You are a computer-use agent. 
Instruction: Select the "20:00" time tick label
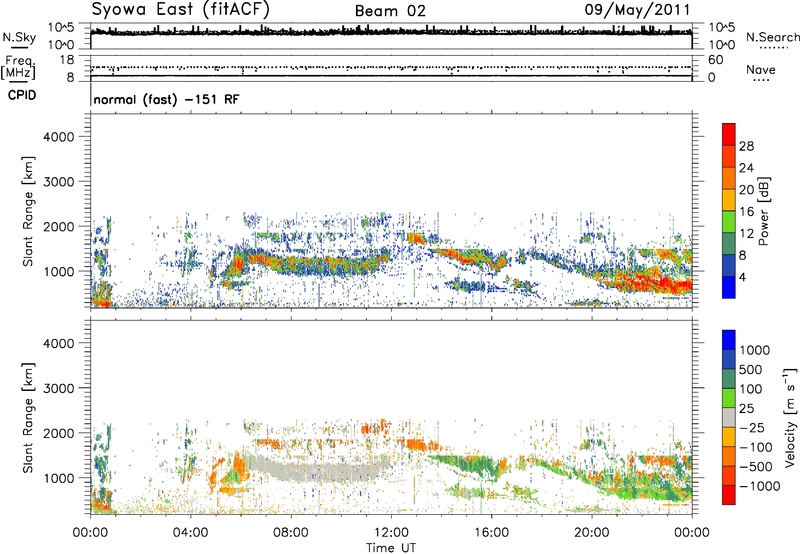click(x=592, y=533)
